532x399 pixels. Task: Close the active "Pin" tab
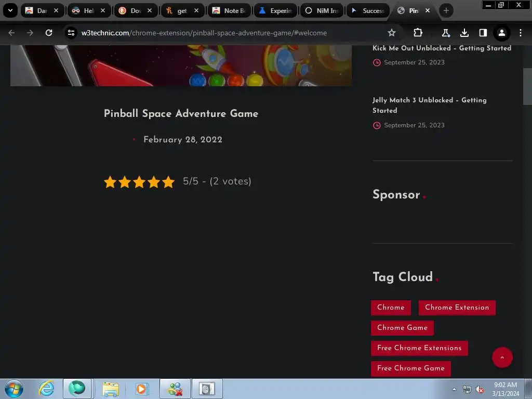(428, 10)
